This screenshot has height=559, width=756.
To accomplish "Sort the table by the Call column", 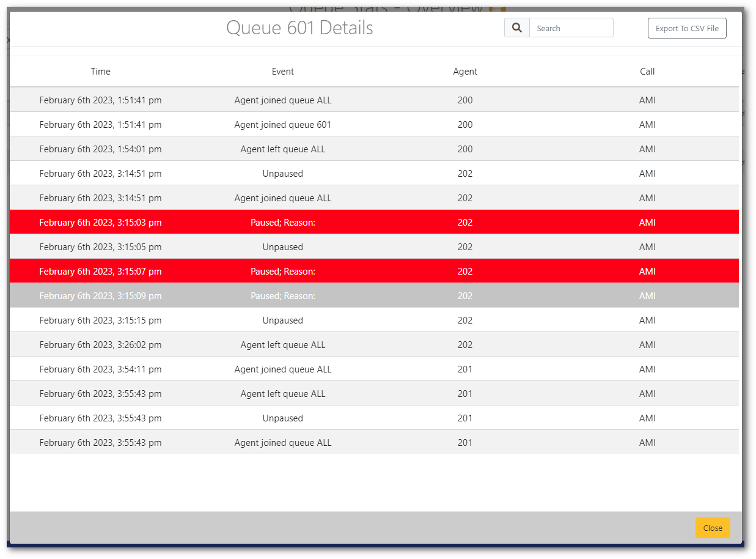I will [647, 71].
